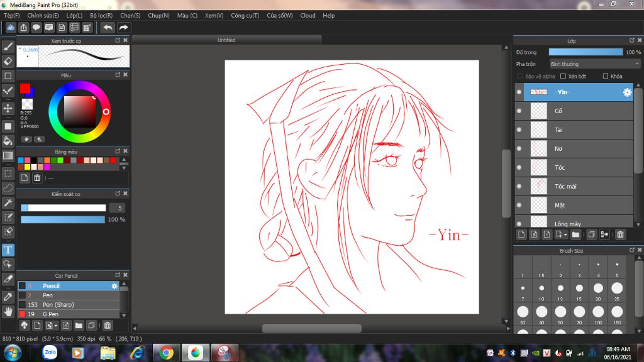Open Google Chrome from the taskbar
The width and height of the screenshot is (644, 362).
(166, 353)
